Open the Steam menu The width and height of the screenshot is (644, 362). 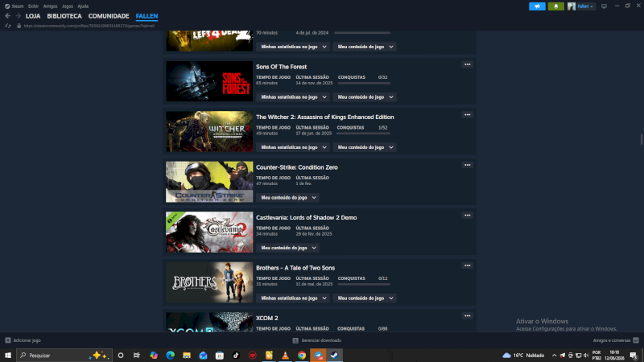click(14, 6)
